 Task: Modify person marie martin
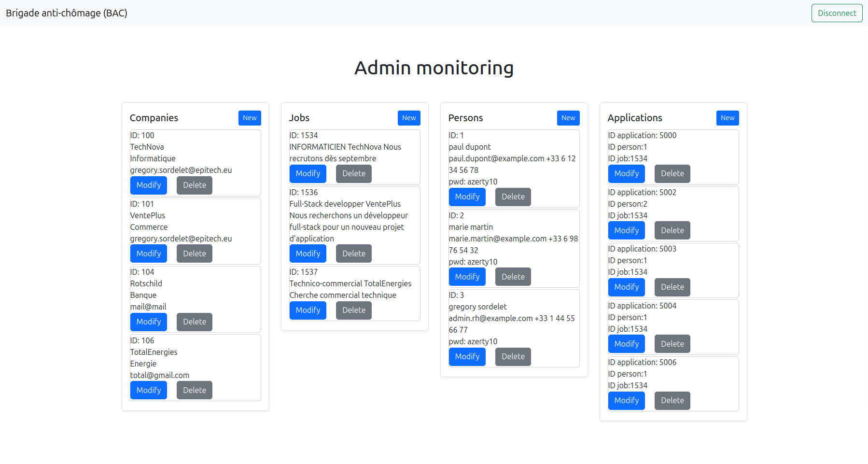(x=467, y=277)
